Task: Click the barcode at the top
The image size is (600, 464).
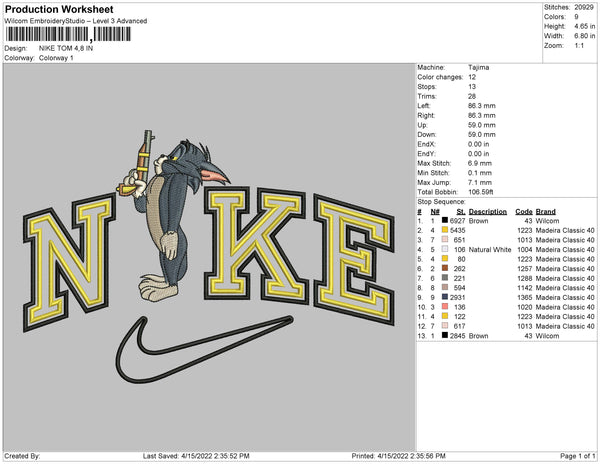Action: click(68, 34)
